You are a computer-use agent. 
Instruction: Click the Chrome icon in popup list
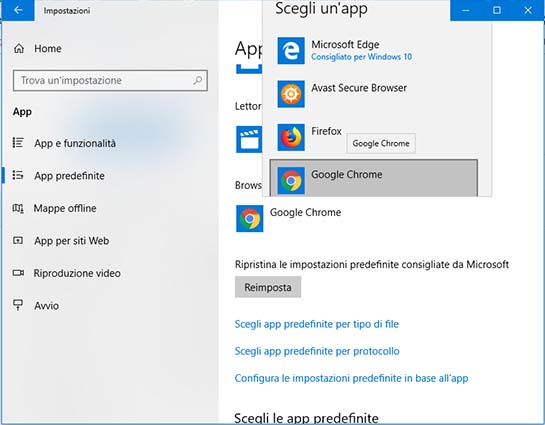click(x=291, y=181)
